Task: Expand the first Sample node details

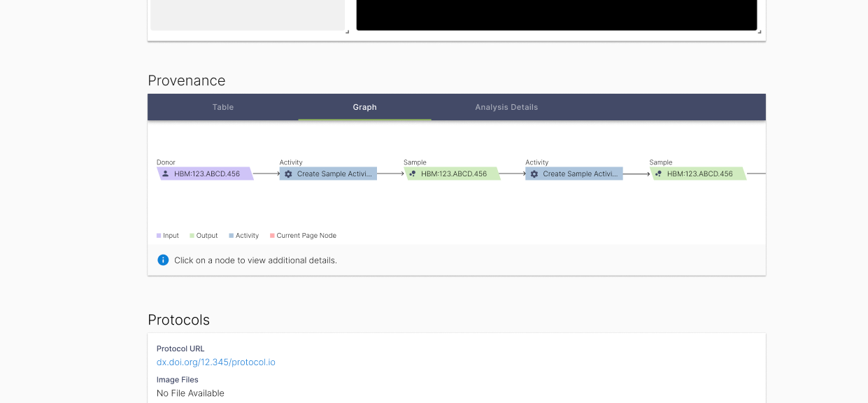Action: click(453, 174)
